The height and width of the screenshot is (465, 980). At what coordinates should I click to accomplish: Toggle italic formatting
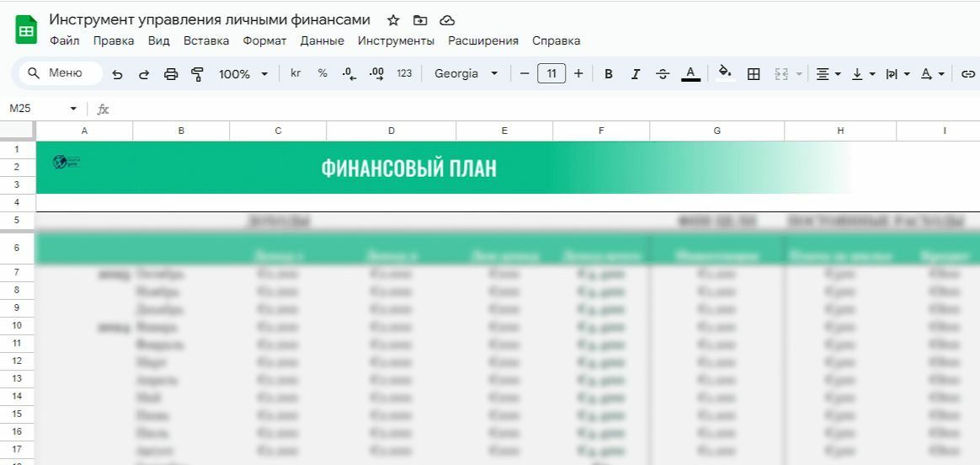tap(636, 74)
